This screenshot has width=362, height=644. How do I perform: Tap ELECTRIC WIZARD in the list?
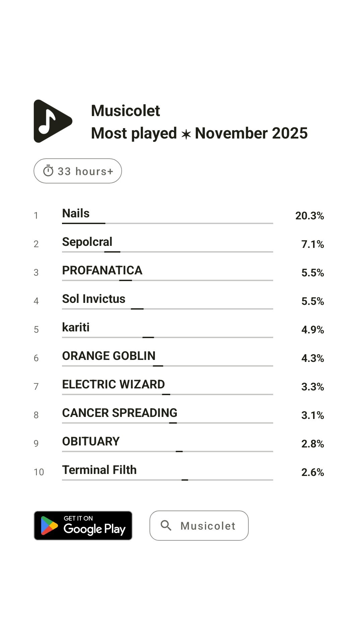(x=114, y=384)
